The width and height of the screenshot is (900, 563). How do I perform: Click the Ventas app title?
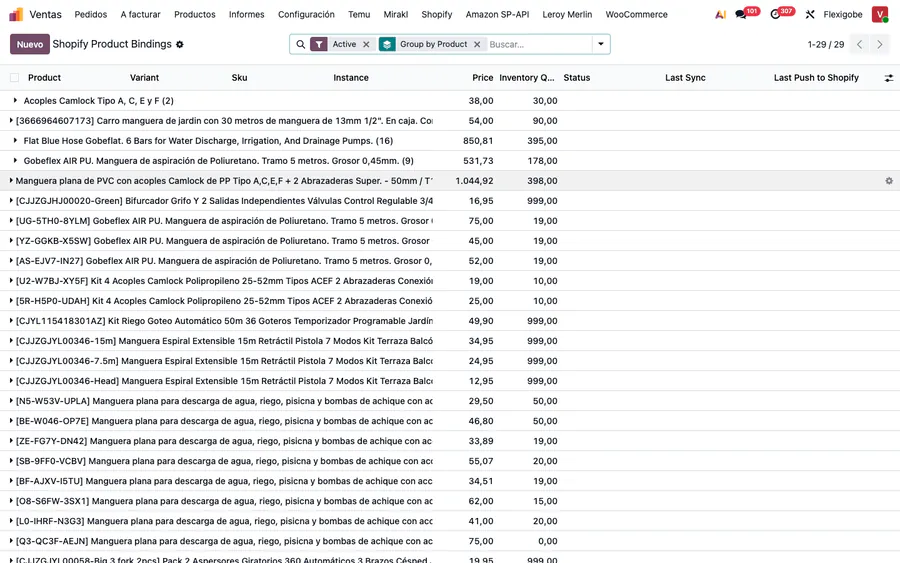pyautogui.click(x=45, y=14)
